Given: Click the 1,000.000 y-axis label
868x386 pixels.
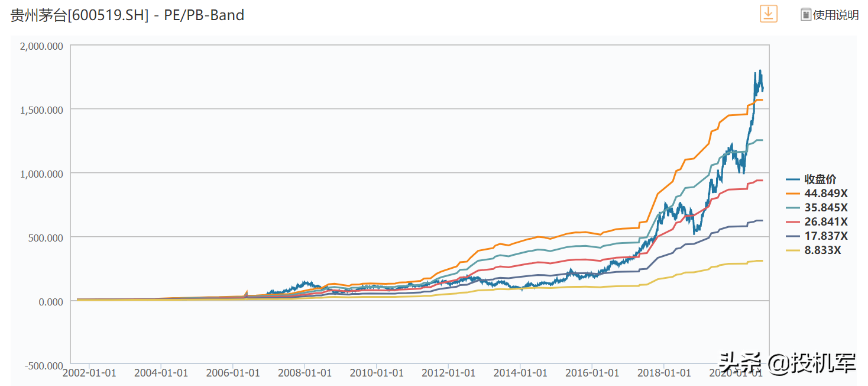Looking at the screenshot, I should (x=43, y=173).
